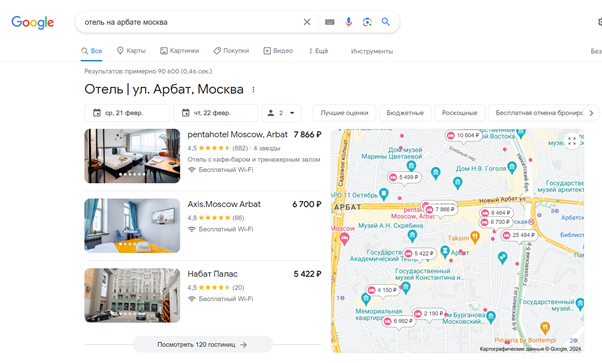Select the 25 484 ₽ map price marker
The image size is (602, 363).
click(x=519, y=235)
